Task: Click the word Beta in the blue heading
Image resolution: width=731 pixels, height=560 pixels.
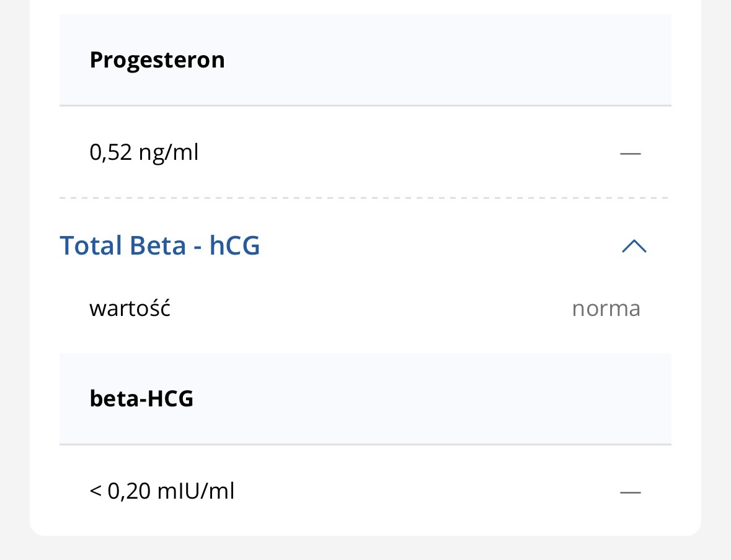Action: [157, 246]
